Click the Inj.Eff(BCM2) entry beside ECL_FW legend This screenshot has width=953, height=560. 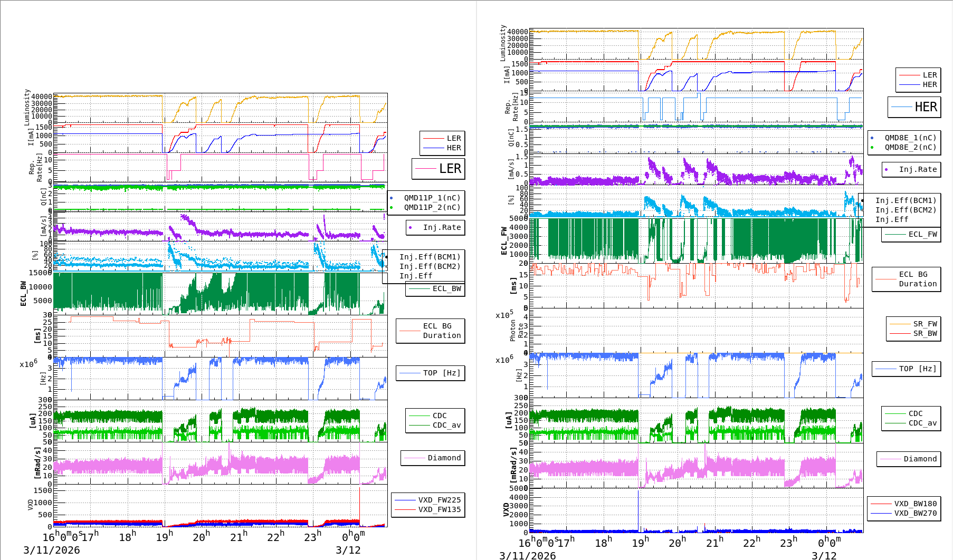tap(906, 210)
